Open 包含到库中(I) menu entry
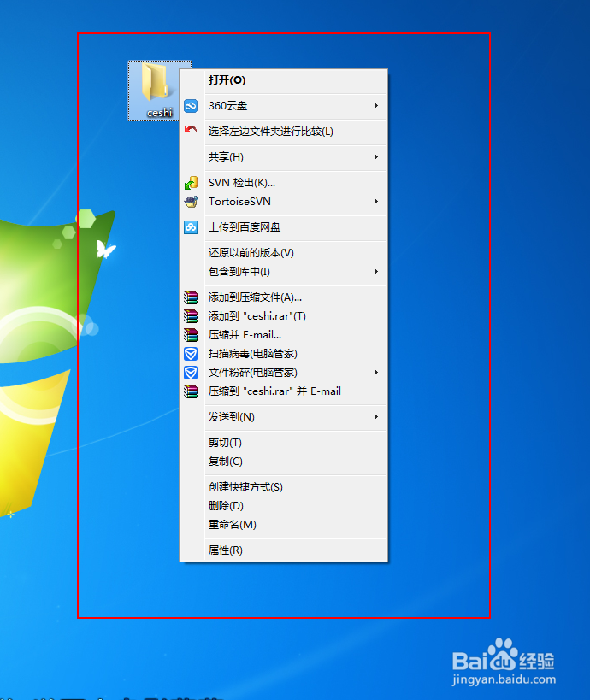 [283, 272]
